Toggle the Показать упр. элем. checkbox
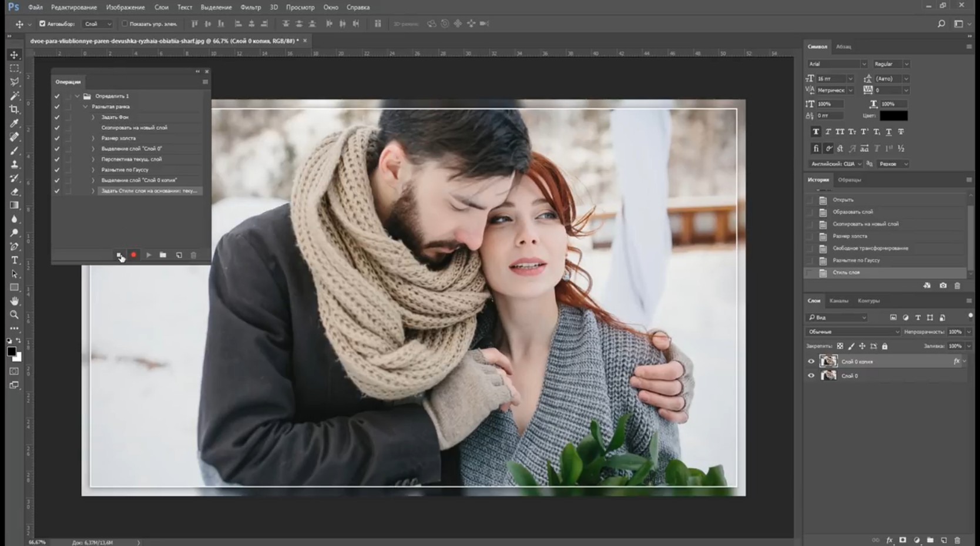Viewport: 980px width, 546px height. pyautogui.click(x=125, y=24)
